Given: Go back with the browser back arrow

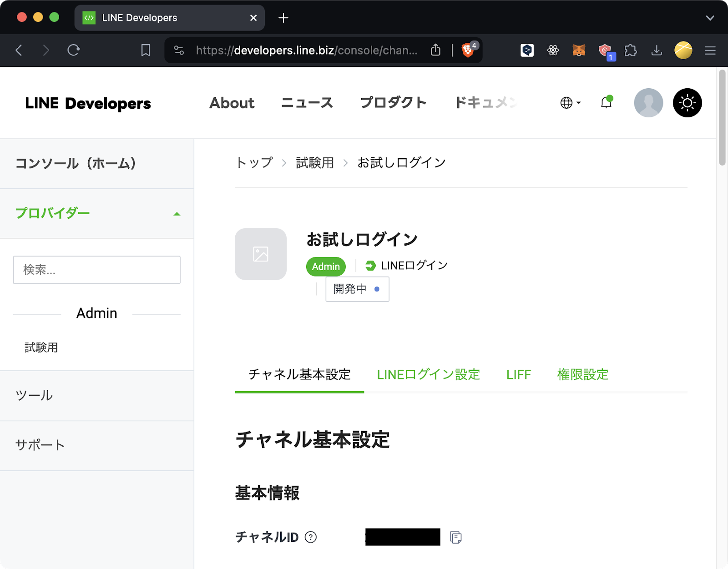Looking at the screenshot, I should pos(19,50).
